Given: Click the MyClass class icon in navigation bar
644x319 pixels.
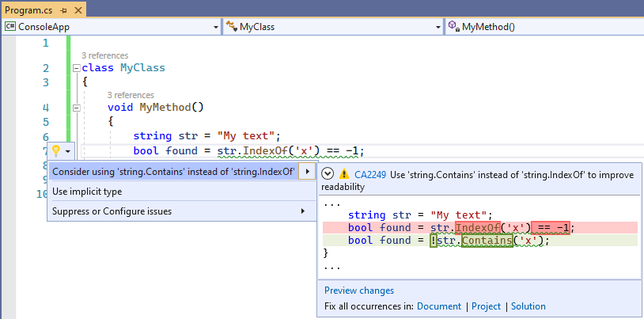Looking at the screenshot, I should point(231,27).
